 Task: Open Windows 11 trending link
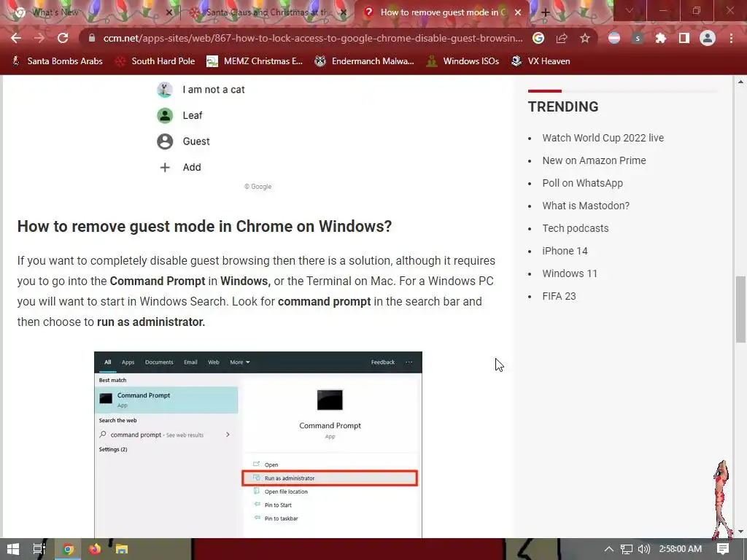coord(570,273)
